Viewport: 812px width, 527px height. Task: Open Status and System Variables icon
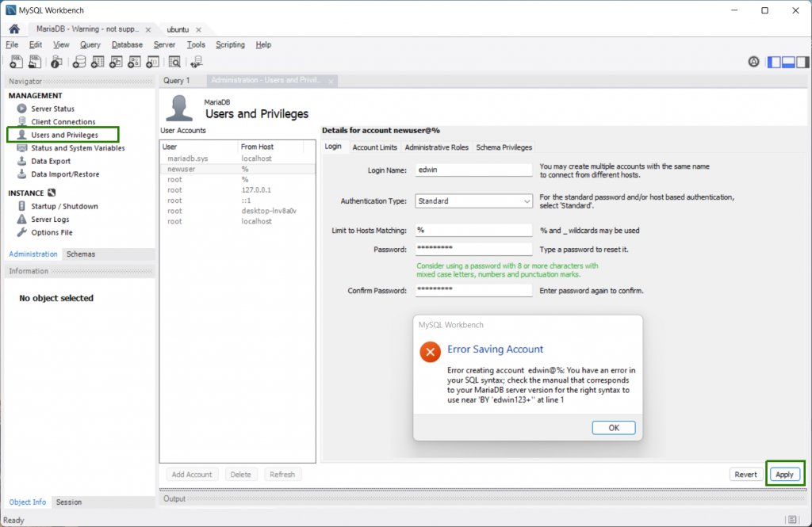[21, 148]
